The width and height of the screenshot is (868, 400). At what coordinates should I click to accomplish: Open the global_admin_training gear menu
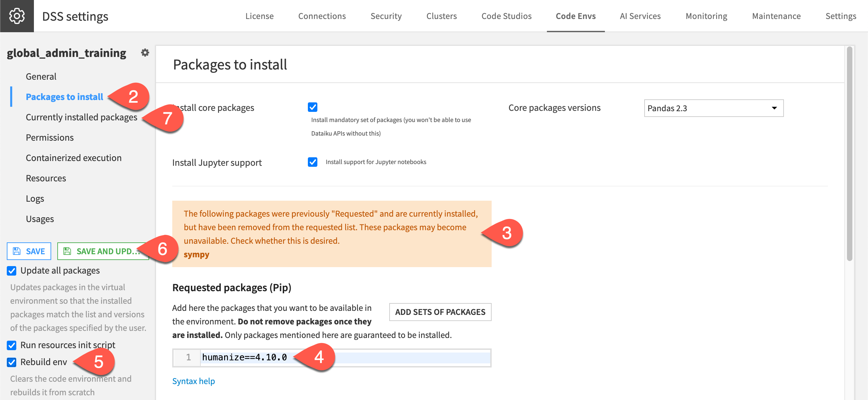(145, 53)
